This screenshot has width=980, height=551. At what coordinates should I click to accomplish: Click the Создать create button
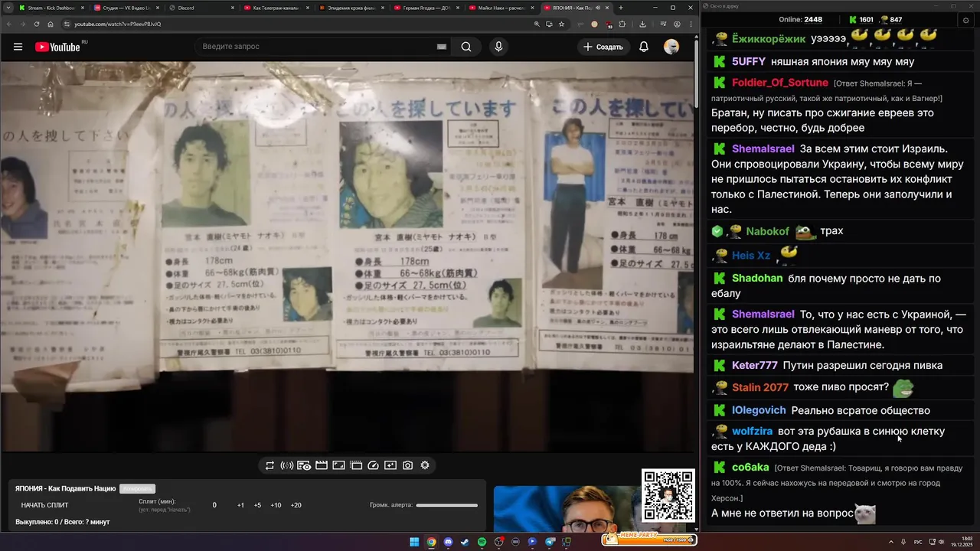tap(603, 47)
